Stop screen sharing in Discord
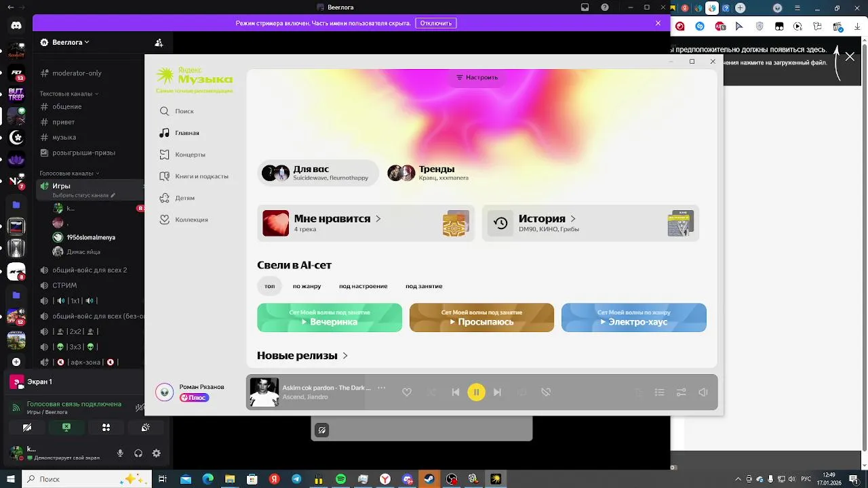The image size is (868, 488). point(66,428)
